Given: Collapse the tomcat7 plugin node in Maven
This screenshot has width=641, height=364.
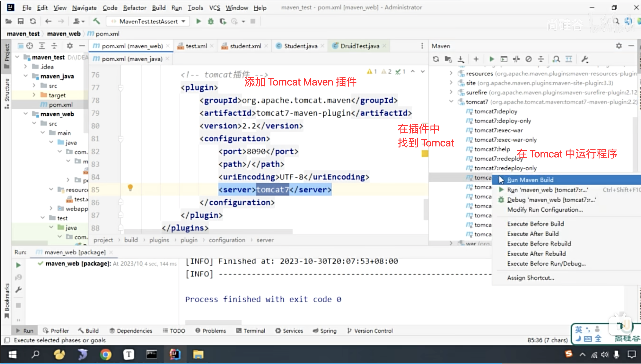Looking at the screenshot, I should click(451, 102).
